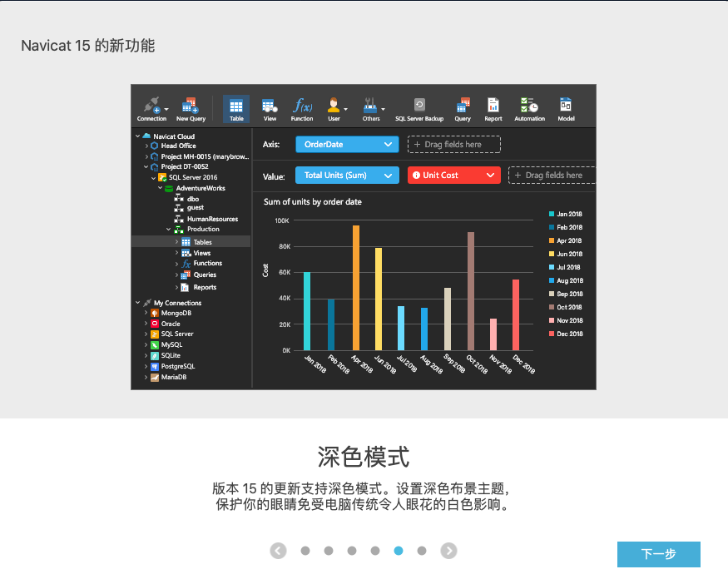The width and height of the screenshot is (728, 584).
Task: Click the MySQL connection icon
Action: pyautogui.click(x=155, y=344)
